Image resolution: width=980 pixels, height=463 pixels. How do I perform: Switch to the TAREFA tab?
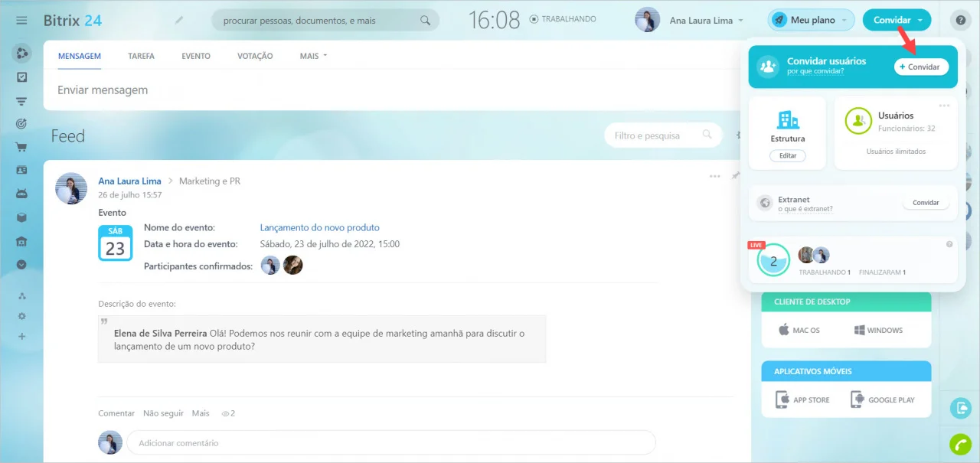pyautogui.click(x=141, y=56)
